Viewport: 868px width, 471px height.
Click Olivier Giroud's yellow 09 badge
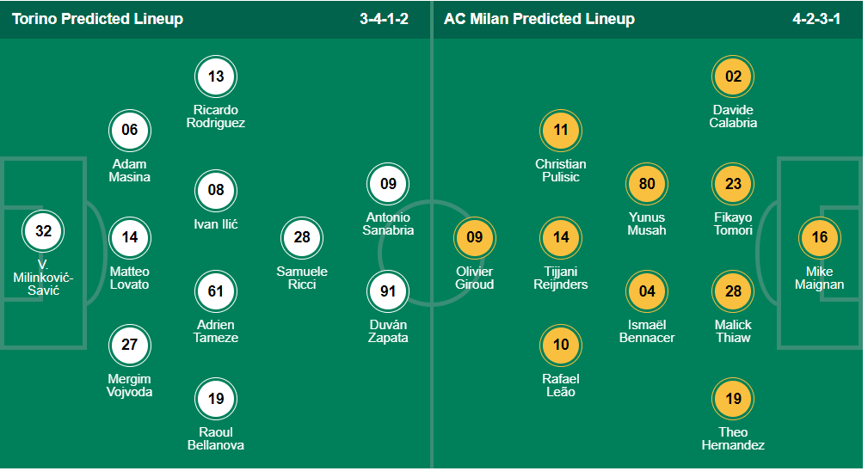[x=475, y=237]
